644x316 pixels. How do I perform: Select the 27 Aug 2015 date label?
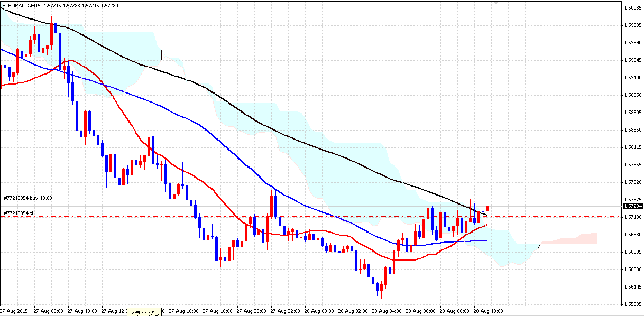(15, 311)
